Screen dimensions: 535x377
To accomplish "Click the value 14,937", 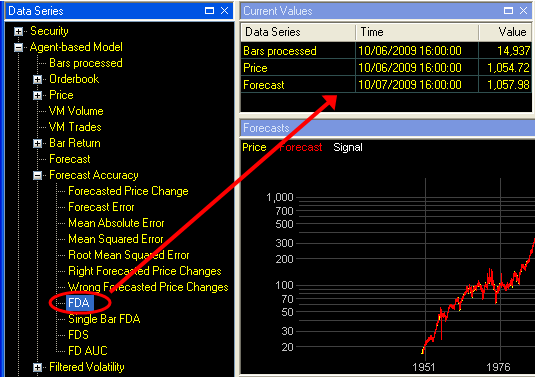I will pos(513,51).
